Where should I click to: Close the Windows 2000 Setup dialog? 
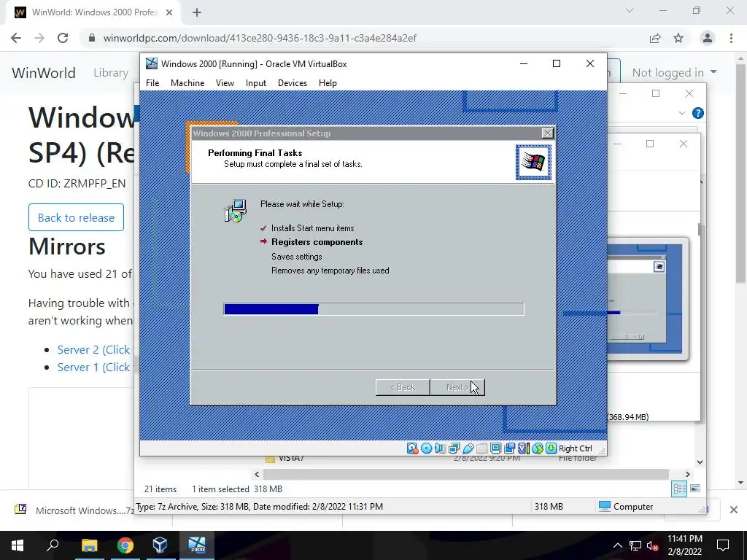(x=547, y=133)
